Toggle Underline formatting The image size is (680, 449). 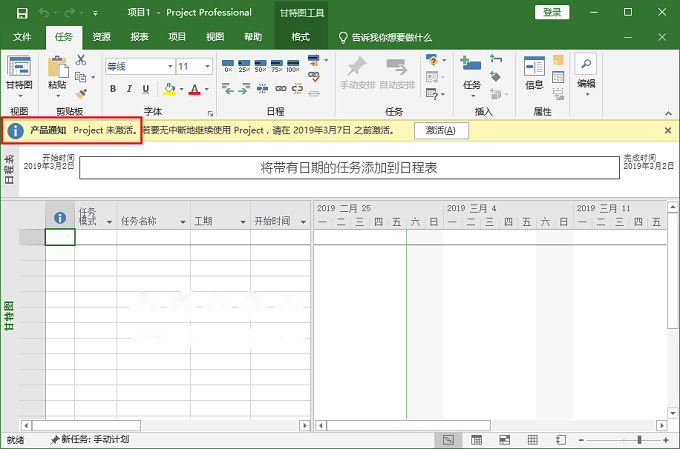[146, 89]
